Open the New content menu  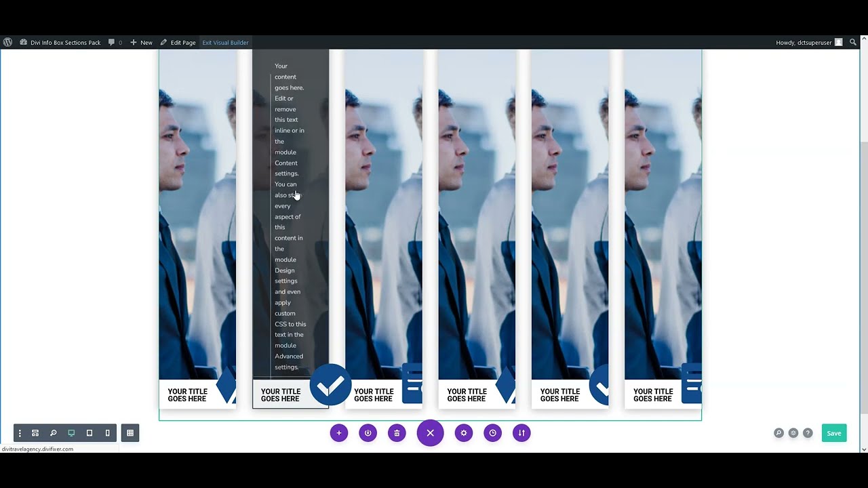[141, 42]
